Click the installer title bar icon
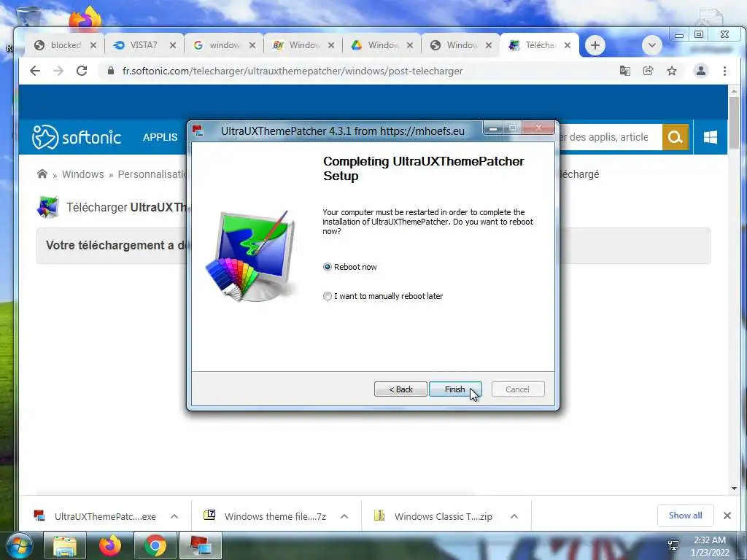Screen dimensions: 747x560 [198, 131]
